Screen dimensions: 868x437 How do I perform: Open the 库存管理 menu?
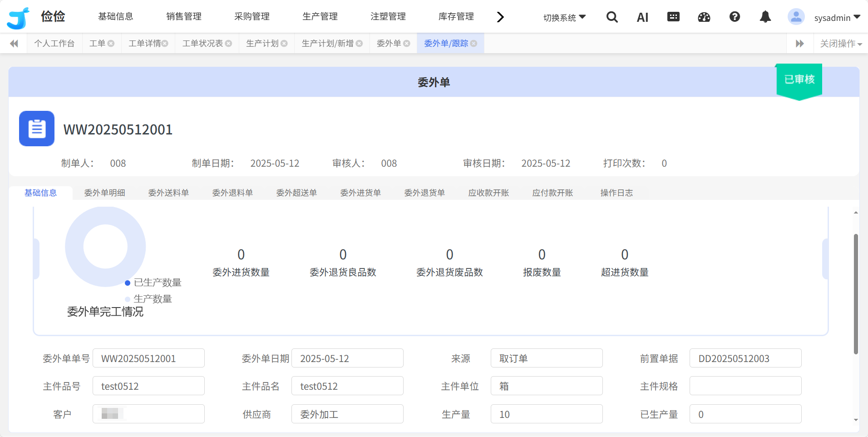pos(456,17)
